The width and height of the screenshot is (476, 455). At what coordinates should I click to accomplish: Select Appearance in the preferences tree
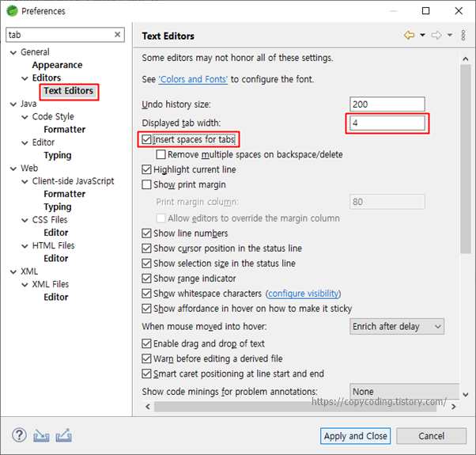click(x=58, y=65)
